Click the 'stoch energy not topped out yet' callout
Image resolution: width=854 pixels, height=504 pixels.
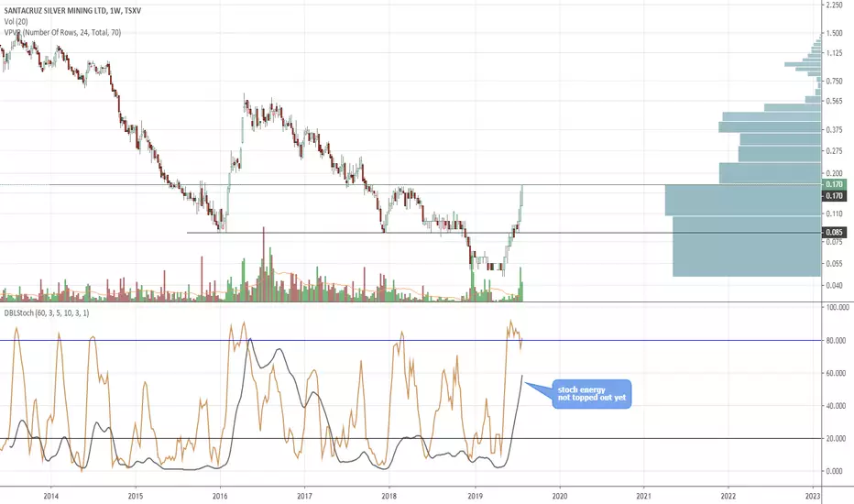pos(592,394)
